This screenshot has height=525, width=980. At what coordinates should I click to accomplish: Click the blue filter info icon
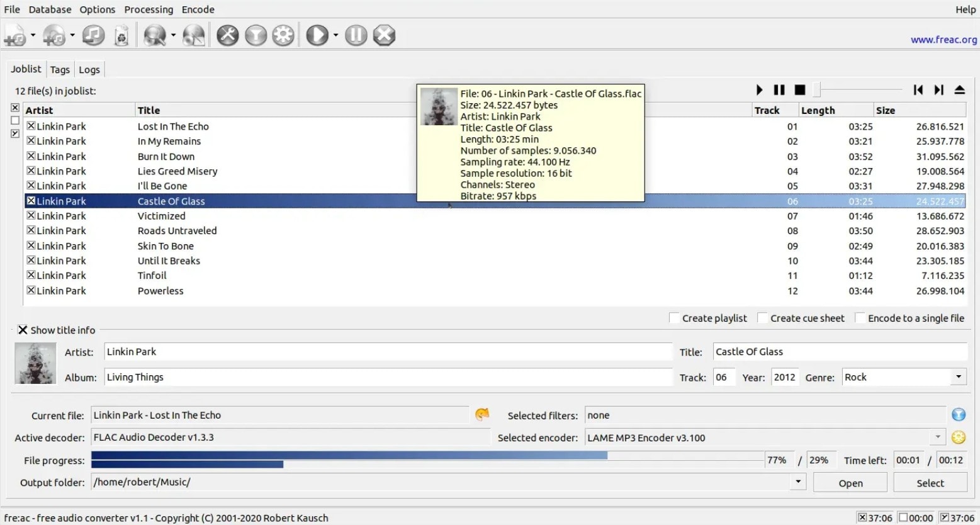pyautogui.click(x=959, y=414)
